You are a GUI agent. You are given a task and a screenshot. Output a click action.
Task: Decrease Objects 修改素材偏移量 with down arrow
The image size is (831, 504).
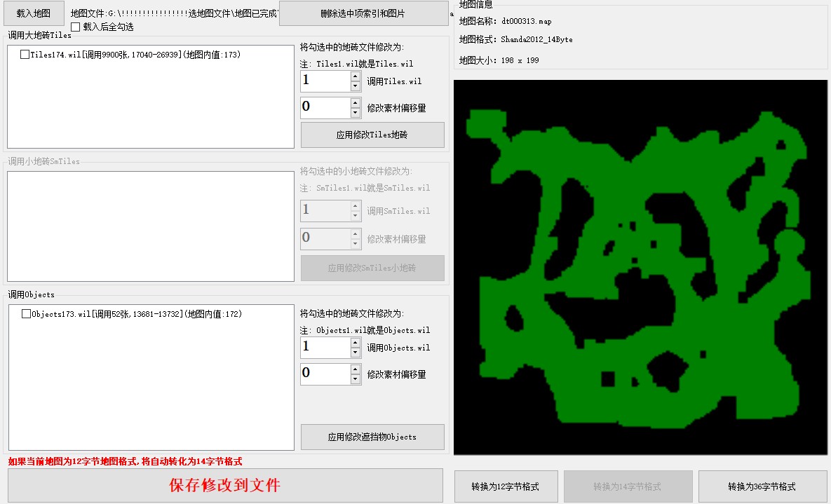[x=356, y=379]
